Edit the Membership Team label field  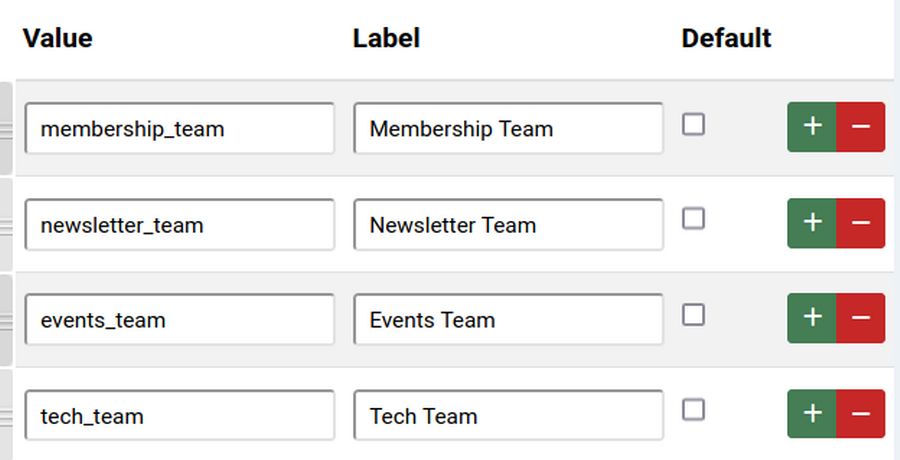click(x=508, y=129)
